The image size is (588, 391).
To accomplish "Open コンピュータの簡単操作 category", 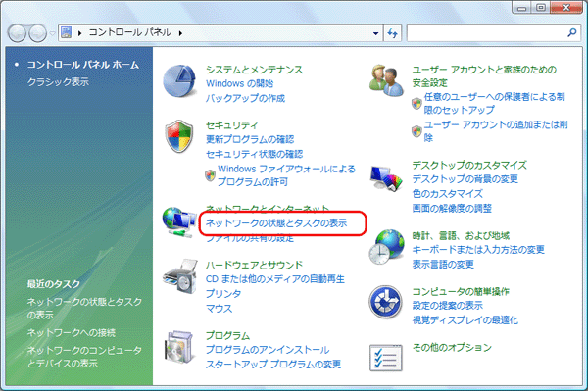I will [461, 292].
